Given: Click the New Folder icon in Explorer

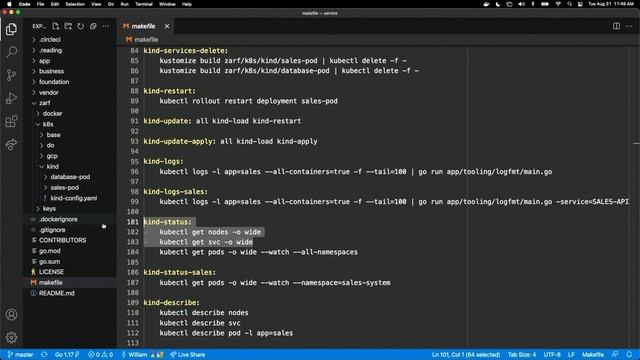Looking at the screenshot, I should click(68, 26).
